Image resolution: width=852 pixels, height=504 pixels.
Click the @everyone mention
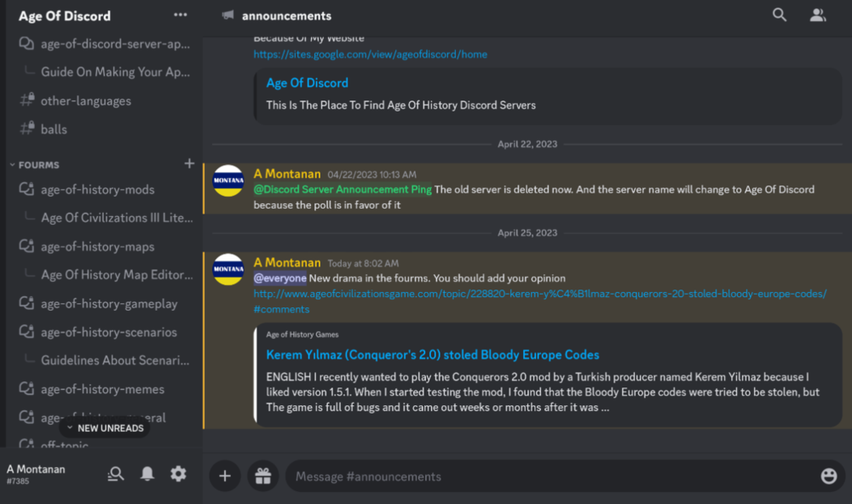coord(279,278)
